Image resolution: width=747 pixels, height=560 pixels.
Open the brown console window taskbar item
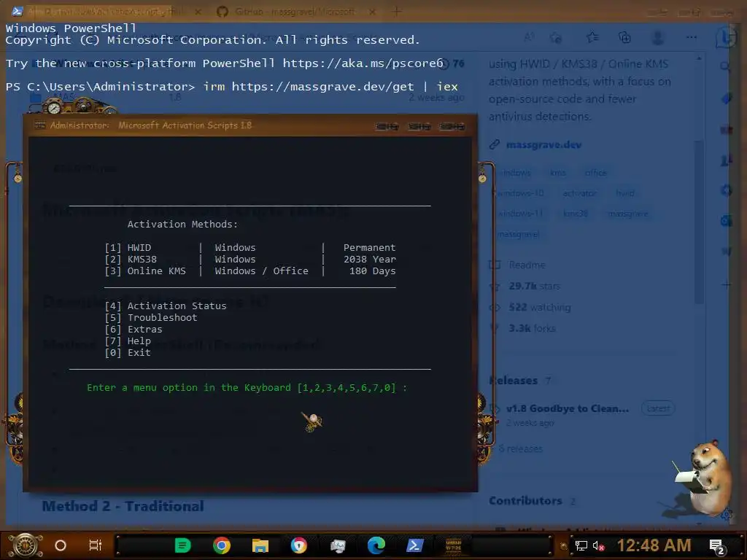(454, 545)
